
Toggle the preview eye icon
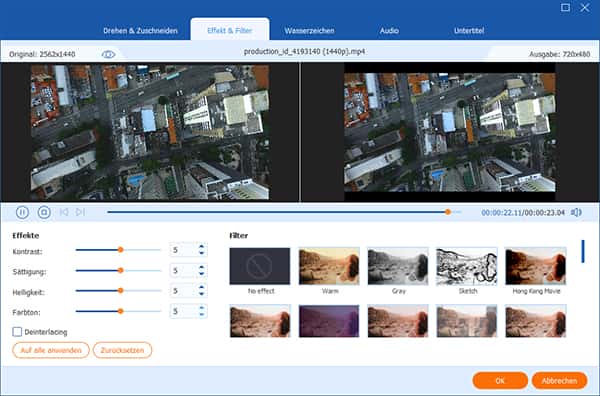pyautogui.click(x=108, y=54)
